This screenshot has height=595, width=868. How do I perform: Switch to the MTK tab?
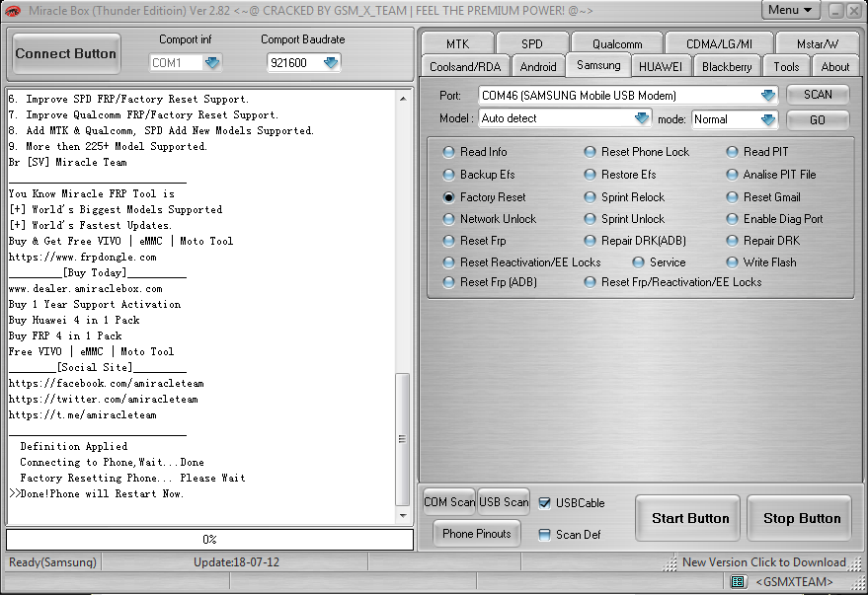pos(457,43)
